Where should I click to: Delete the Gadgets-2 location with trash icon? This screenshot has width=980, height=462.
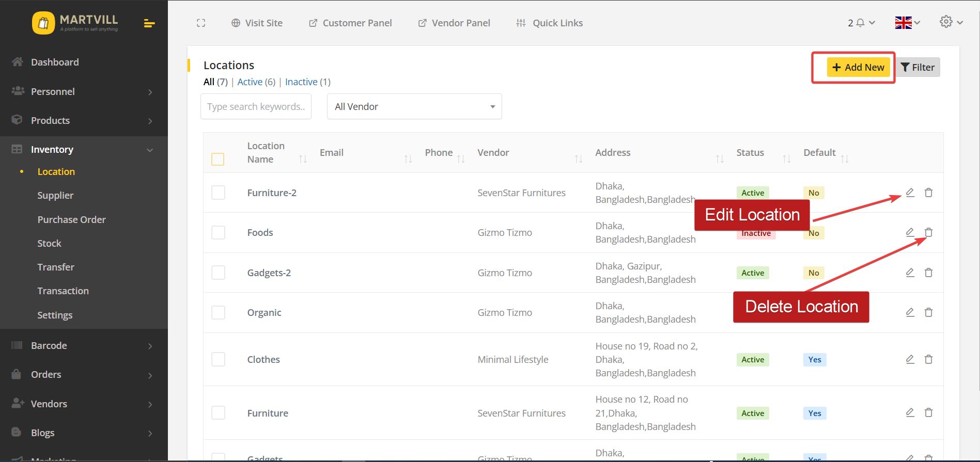coord(928,273)
